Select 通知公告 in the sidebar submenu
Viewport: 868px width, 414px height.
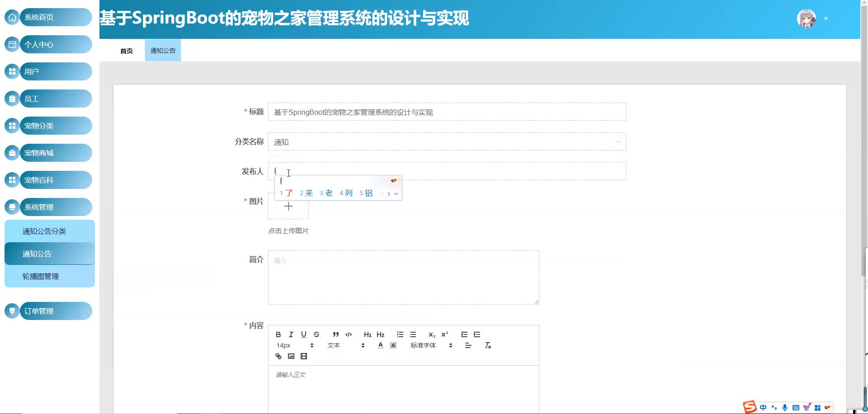[x=50, y=254]
